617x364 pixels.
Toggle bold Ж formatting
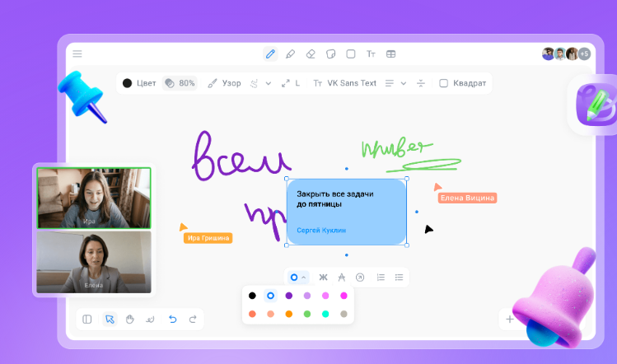click(x=323, y=278)
